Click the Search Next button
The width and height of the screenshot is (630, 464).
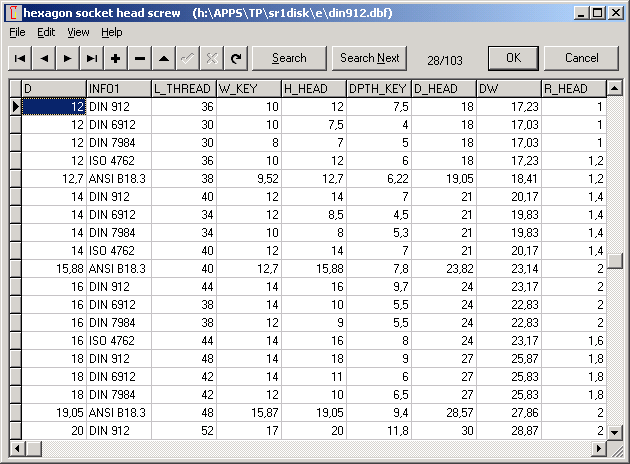(x=369, y=58)
